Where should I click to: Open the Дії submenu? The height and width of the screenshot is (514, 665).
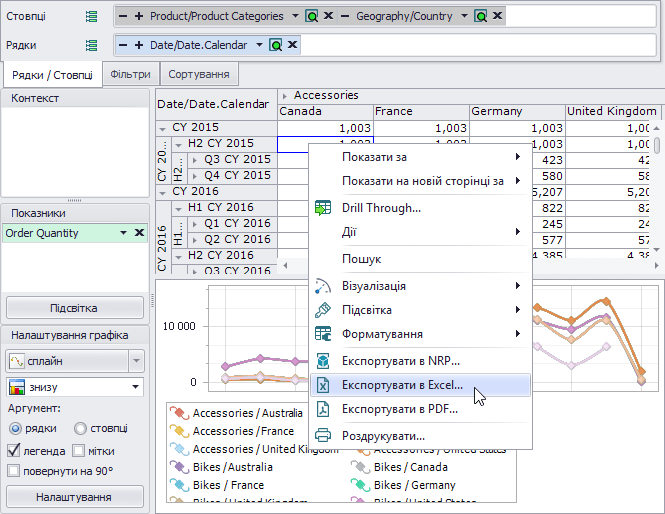(420, 232)
